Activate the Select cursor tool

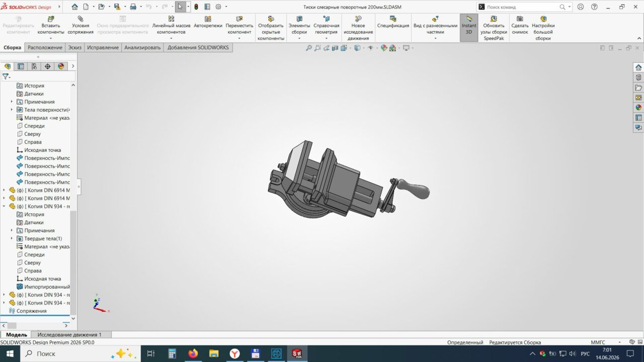pos(180,7)
